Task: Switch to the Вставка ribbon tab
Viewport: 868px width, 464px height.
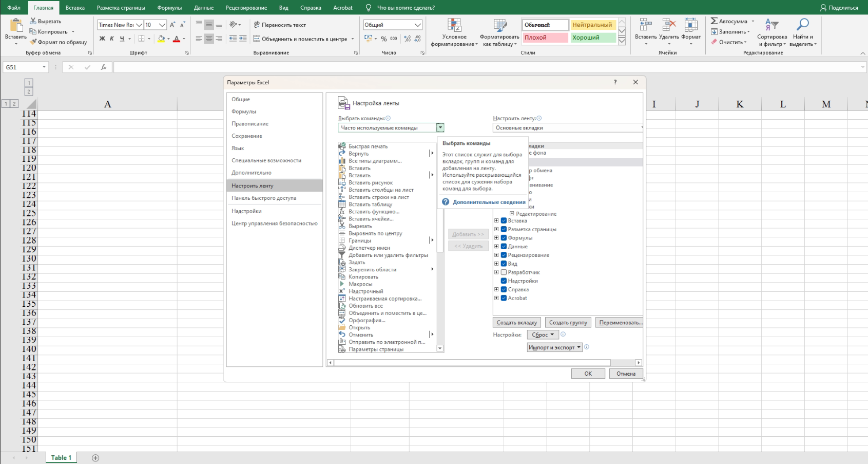Action: coord(75,8)
